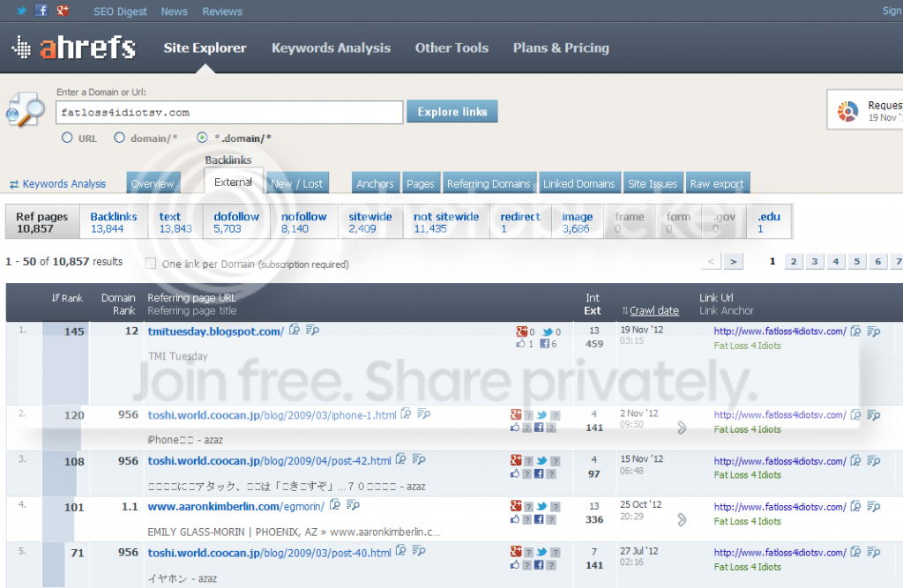Click the Explore links button
This screenshot has width=903, height=588.
click(x=452, y=112)
